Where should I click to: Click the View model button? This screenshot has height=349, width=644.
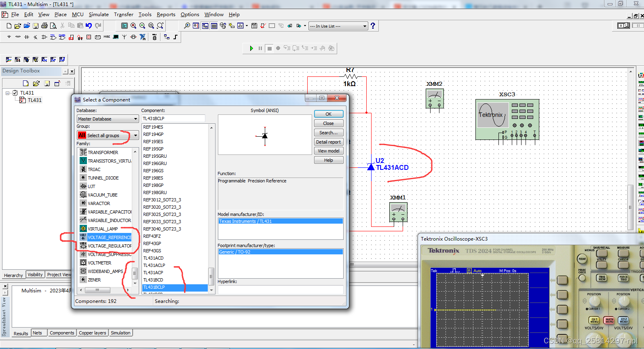pos(329,151)
